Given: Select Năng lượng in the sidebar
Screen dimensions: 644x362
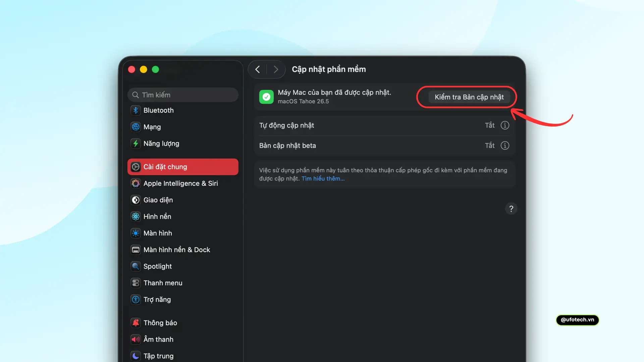Looking at the screenshot, I should click(x=183, y=143).
